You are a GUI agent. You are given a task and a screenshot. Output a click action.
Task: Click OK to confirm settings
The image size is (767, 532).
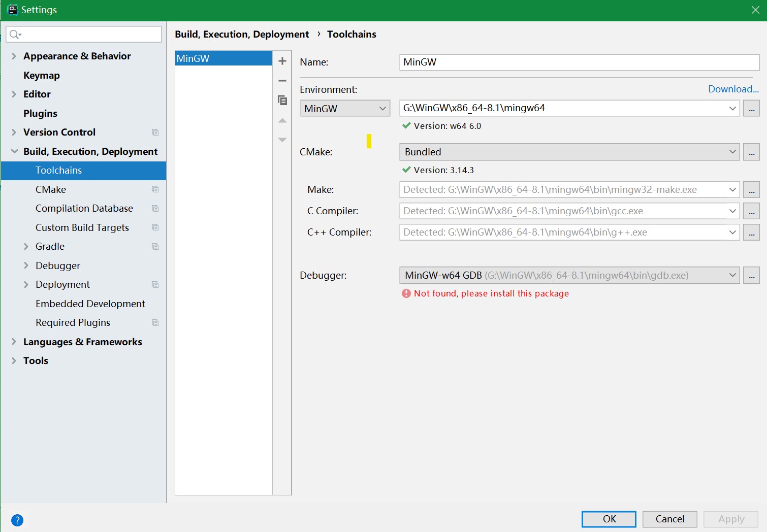609,519
